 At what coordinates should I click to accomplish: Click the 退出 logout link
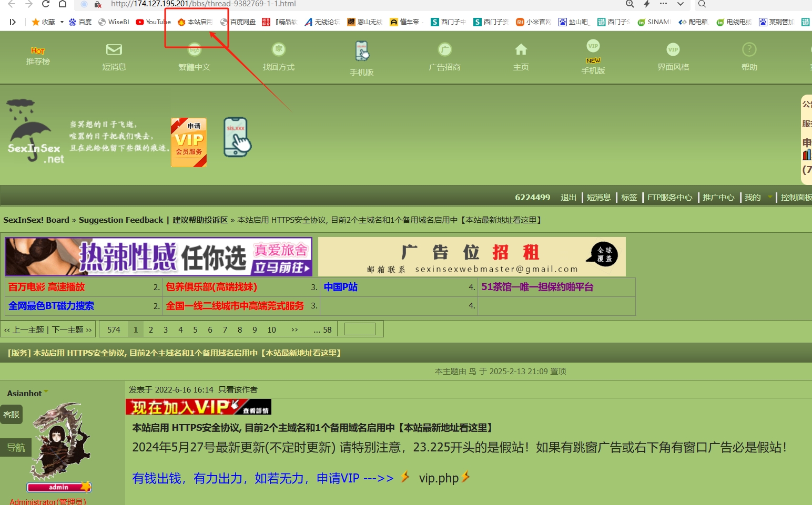point(568,198)
